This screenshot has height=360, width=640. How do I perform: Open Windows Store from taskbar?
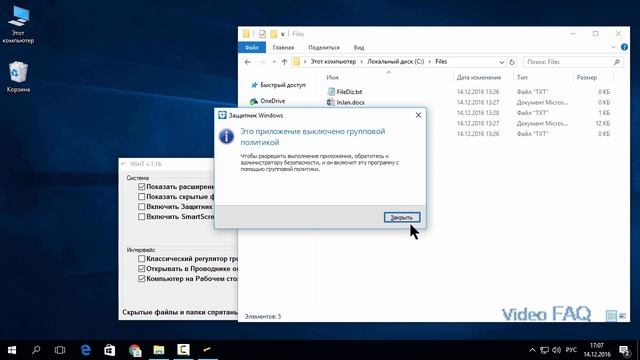pos(109,350)
